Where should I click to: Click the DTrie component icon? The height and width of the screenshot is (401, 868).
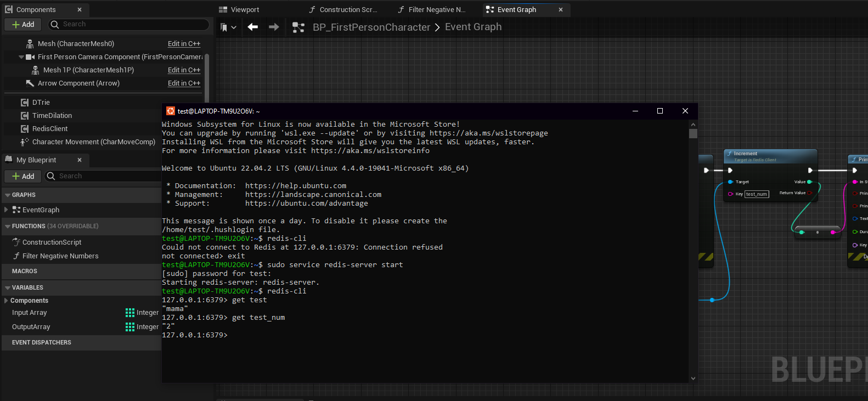click(25, 103)
